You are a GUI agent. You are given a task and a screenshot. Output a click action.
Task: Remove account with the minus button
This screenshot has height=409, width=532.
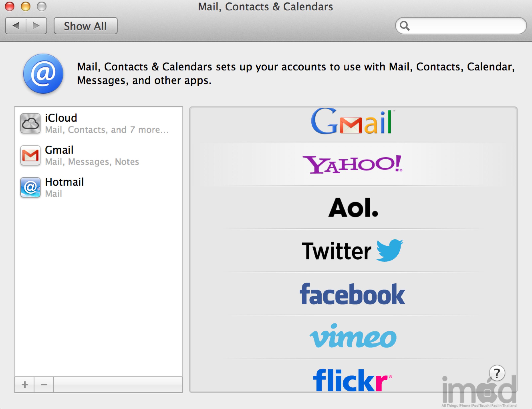coord(44,385)
